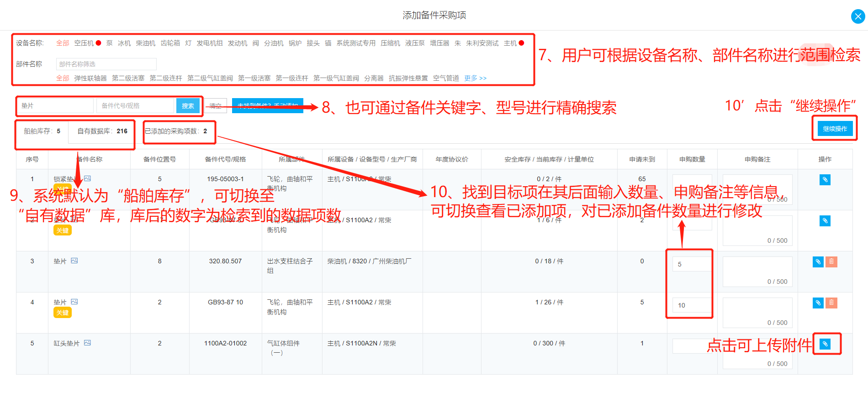View image for 锁紧垫片 row
Viewport: 868px width, 397px height.
point(87,178)
